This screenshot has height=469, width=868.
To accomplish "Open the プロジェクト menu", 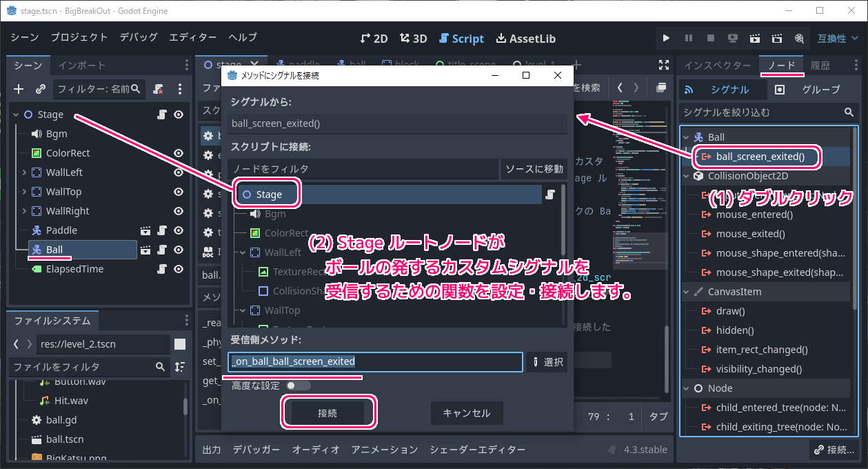I will pyautogui.click(x=79, y=37).
